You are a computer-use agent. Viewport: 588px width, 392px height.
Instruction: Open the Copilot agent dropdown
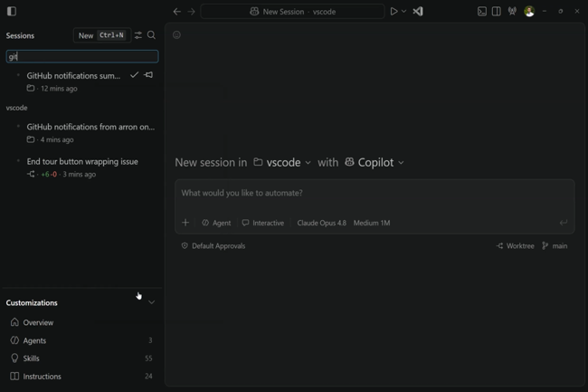(x=375, y=162)
